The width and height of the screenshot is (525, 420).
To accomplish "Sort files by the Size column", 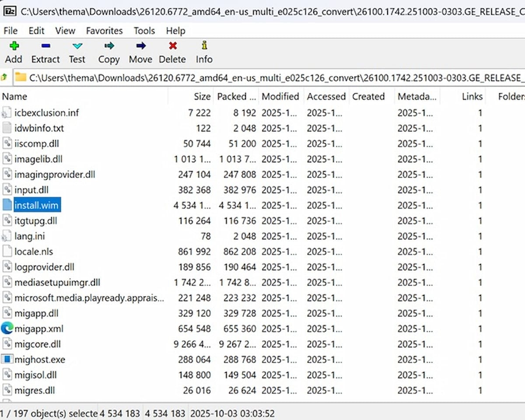I will (x=202, y=96).
